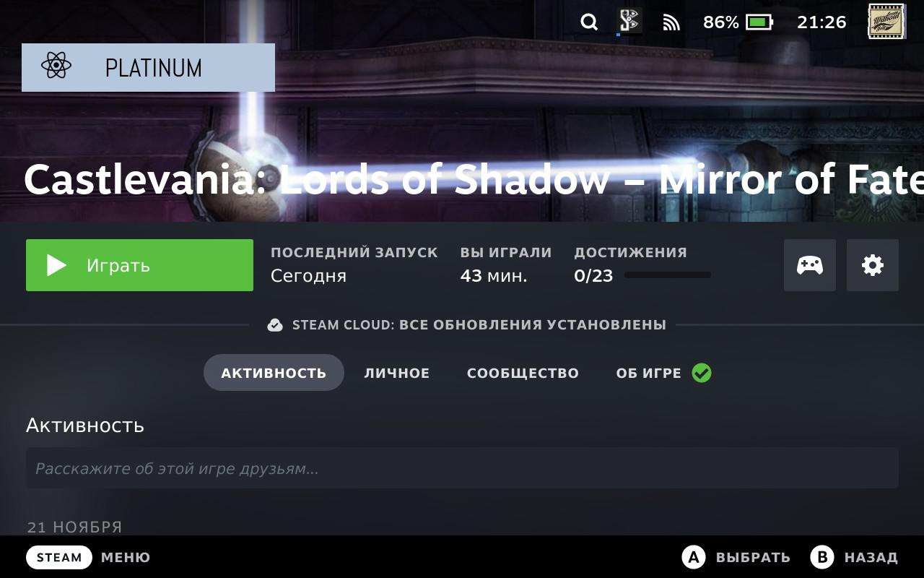
Task: Select the Активность tab
Action: tap(274, 373)
